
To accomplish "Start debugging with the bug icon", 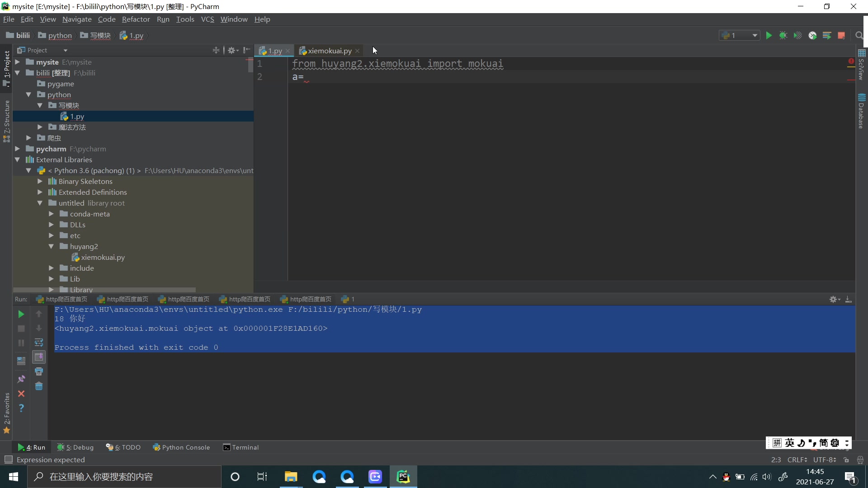I will pyautogui.click(x=783, y=35).
